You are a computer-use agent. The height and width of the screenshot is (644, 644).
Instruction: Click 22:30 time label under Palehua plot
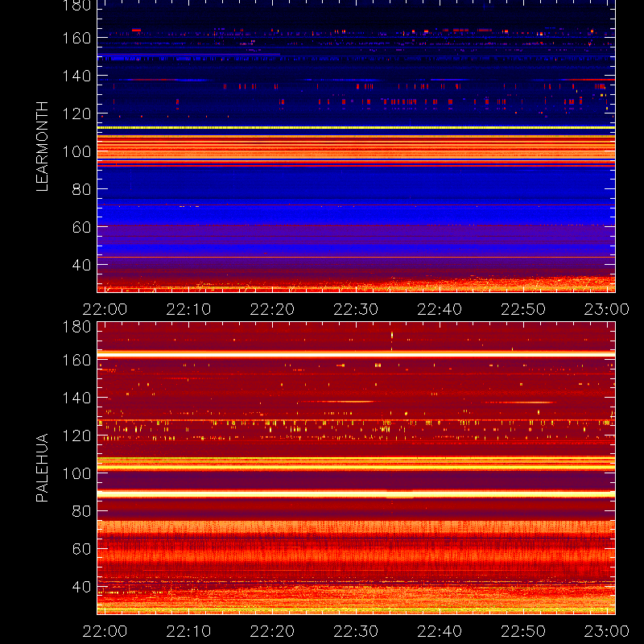point(356,631)
